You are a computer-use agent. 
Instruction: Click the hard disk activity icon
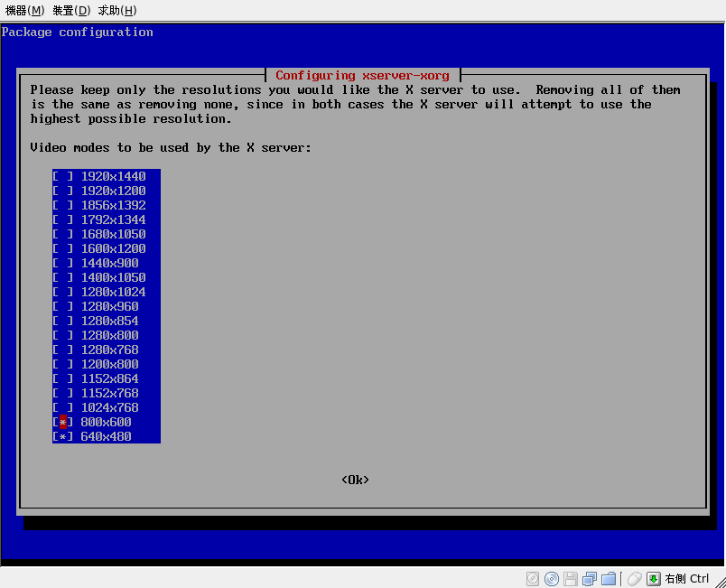(533, 579)
